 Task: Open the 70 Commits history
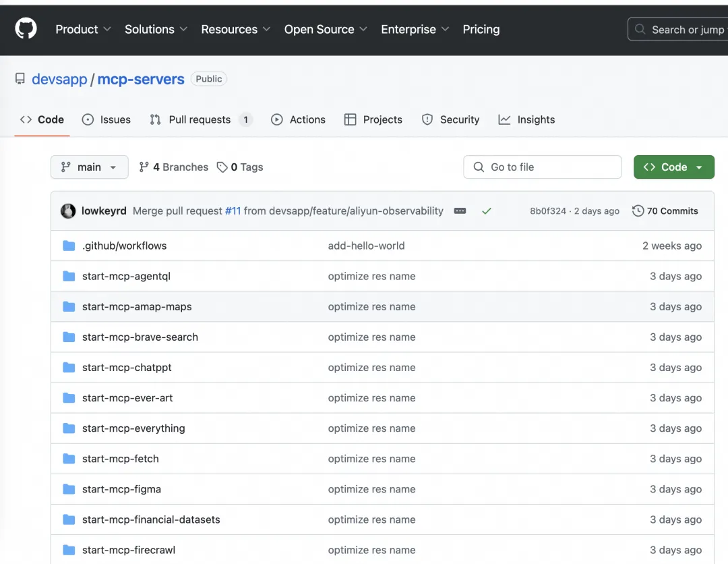pyautogui.click(x=665, y=211)
